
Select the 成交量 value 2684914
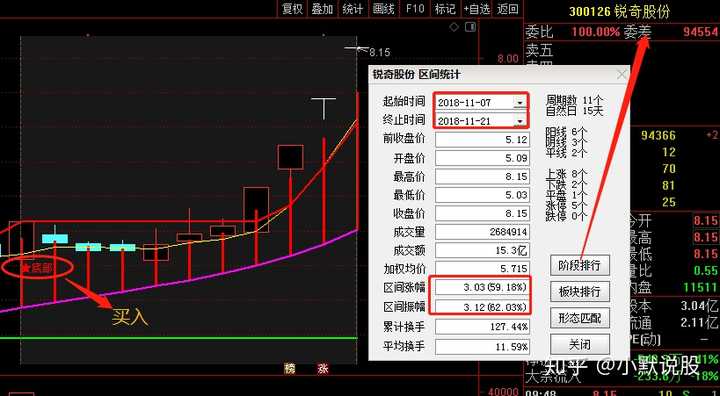click(482, 232)
